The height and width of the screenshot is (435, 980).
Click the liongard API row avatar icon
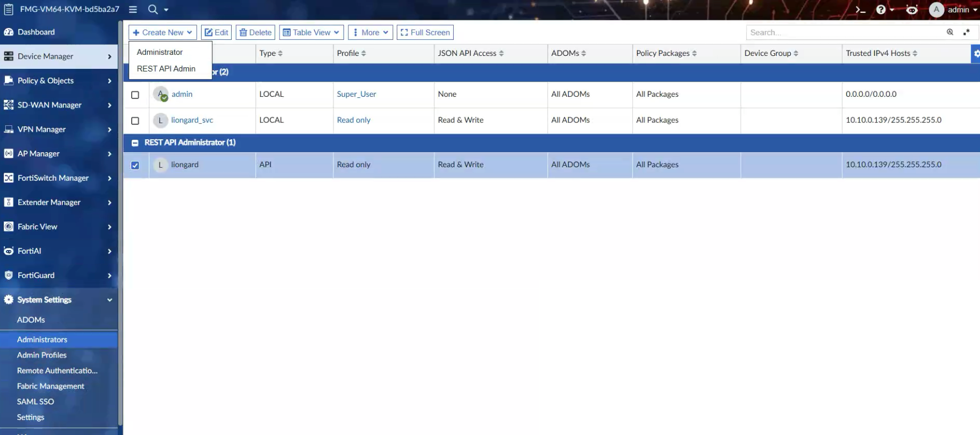click(x=160, y=165)
